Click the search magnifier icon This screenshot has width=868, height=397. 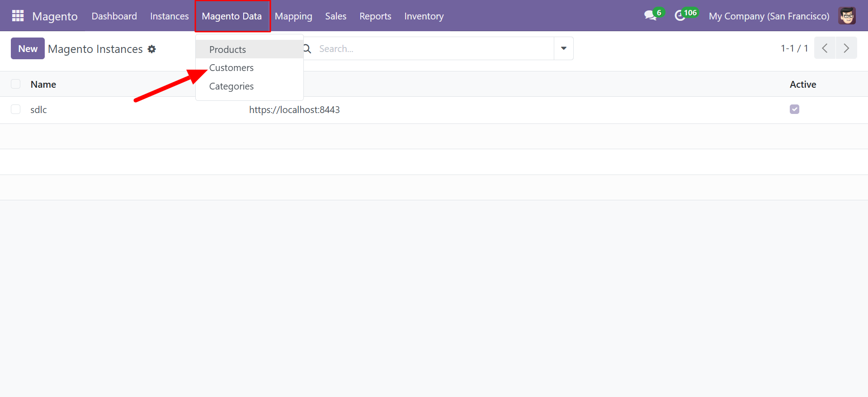307,49
